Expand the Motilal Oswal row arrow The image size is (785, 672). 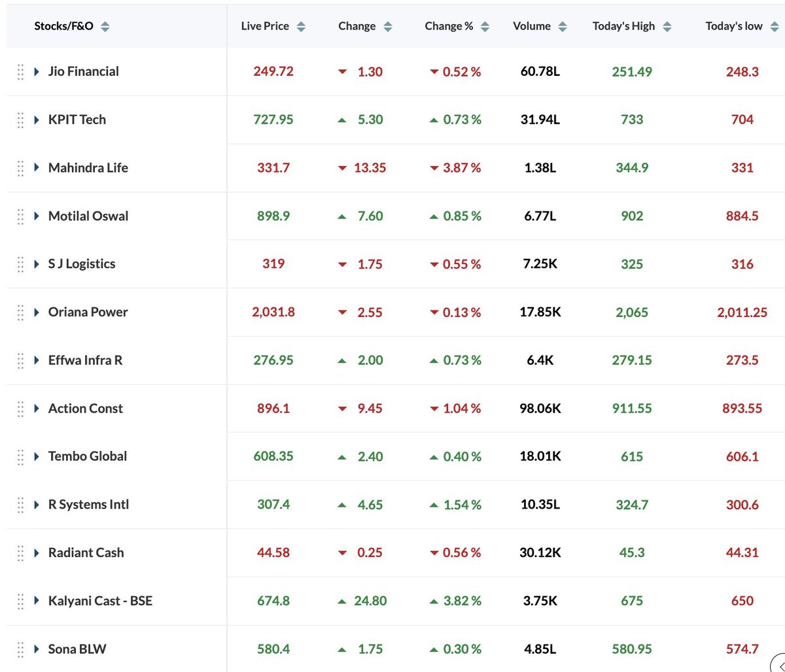37,216
